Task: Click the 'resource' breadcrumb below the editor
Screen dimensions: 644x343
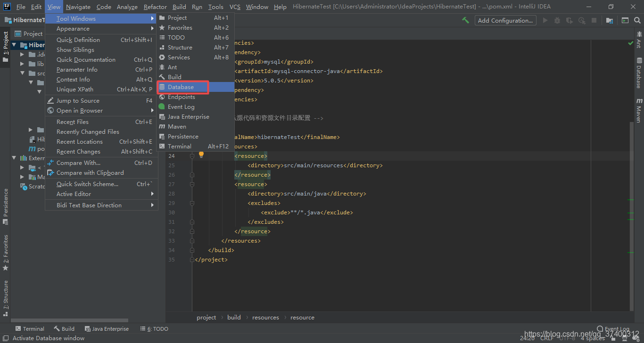Action: (302, 318)
